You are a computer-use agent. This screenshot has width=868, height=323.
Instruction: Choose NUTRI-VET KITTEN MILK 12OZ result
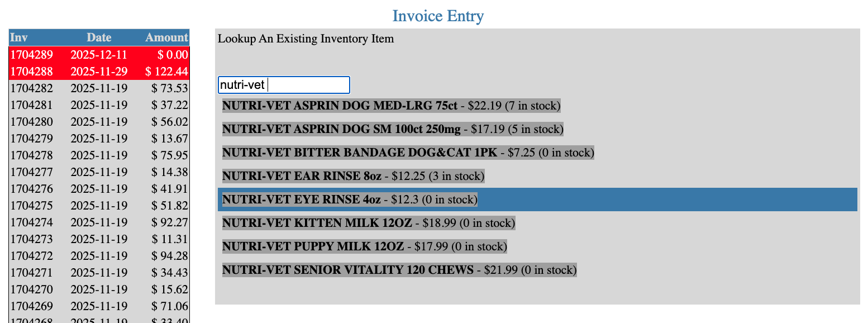pos(368,223)
